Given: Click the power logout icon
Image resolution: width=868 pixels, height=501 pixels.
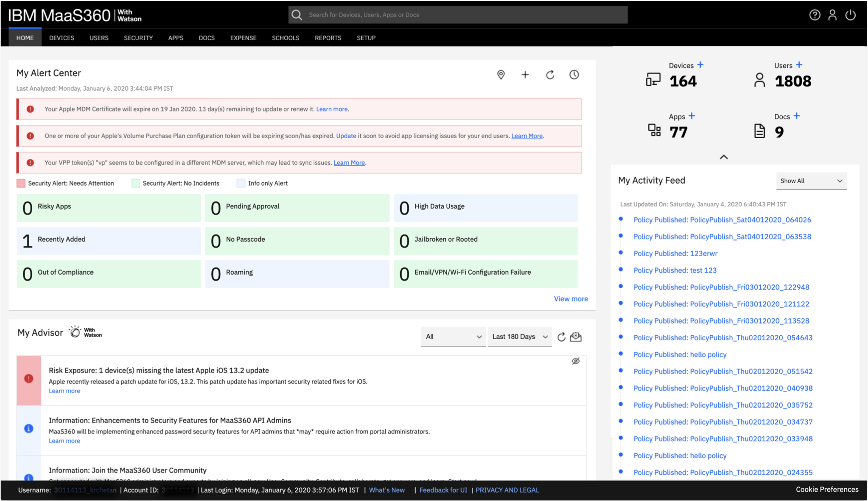Looking at the screenshot, I should [x=851, y=15].
